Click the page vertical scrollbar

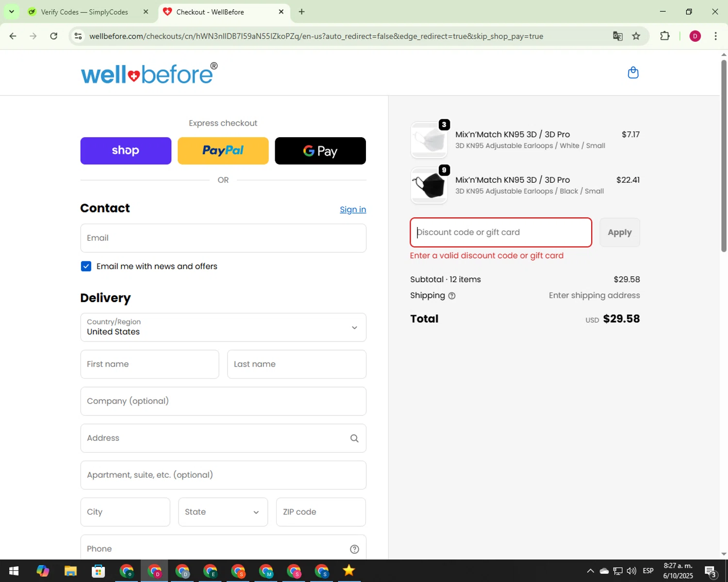pos(724,155)
